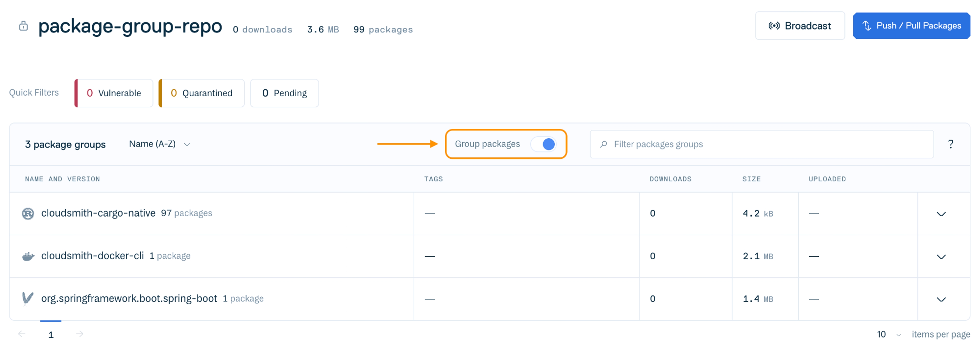Expand the cloudsmith-docker-cli group row
The image size is (980, 353).
click(941, 256)
